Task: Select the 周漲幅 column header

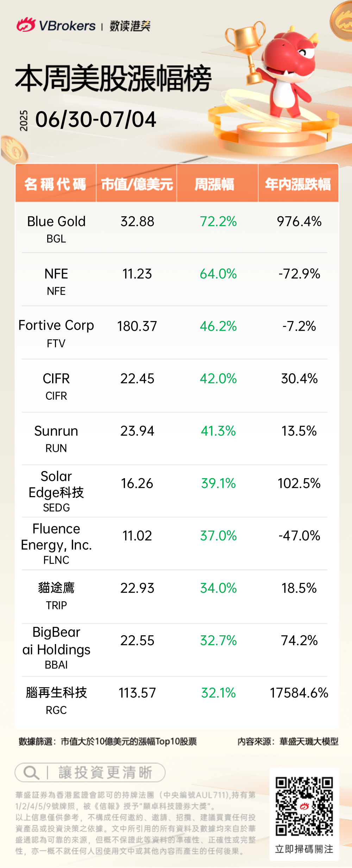Action: pos(214,184)
